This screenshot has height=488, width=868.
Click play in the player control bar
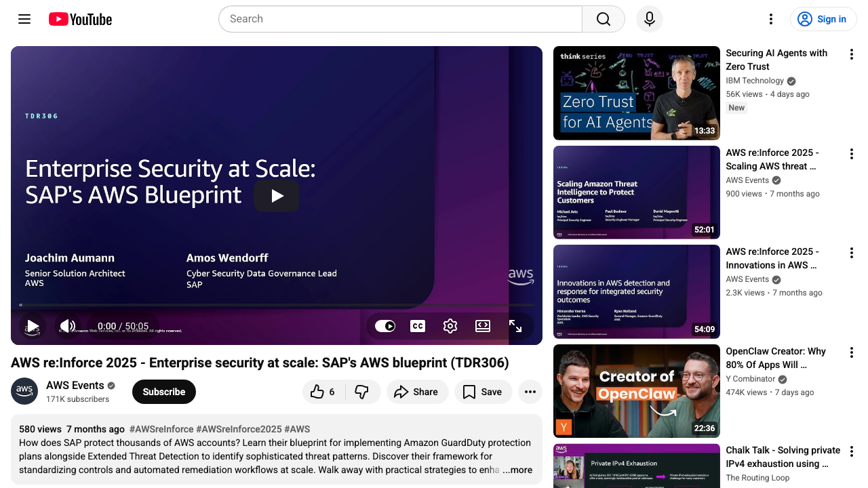point(32,326)
